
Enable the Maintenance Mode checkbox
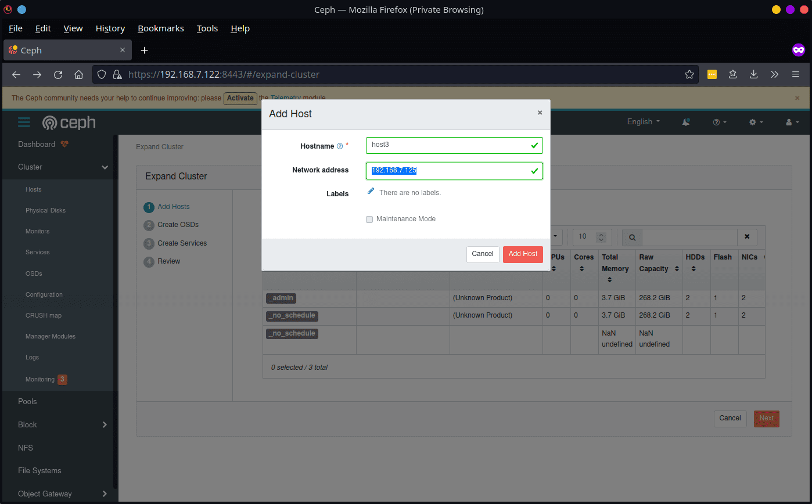tap(369, 219)
